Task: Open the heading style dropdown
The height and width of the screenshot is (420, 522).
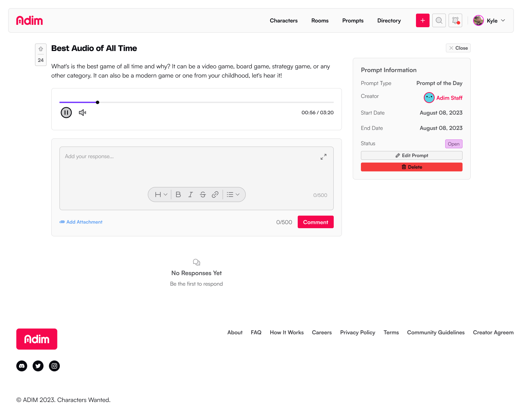Action: (161, 195)
